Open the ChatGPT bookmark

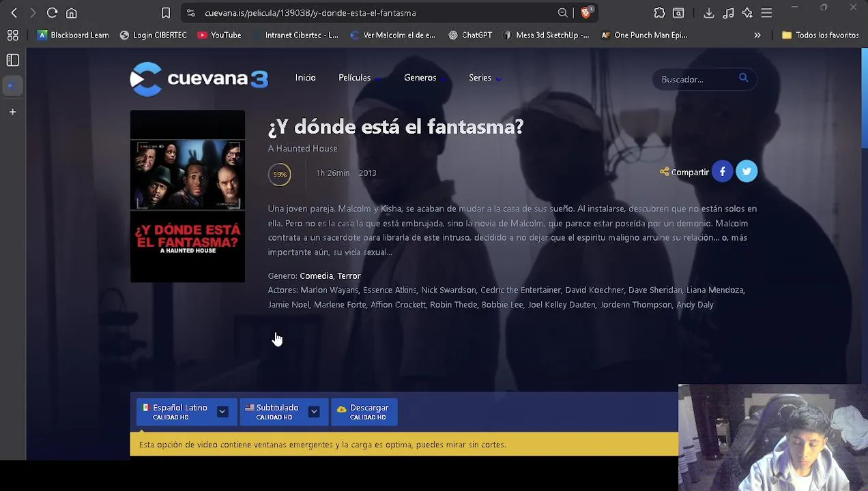470,35
